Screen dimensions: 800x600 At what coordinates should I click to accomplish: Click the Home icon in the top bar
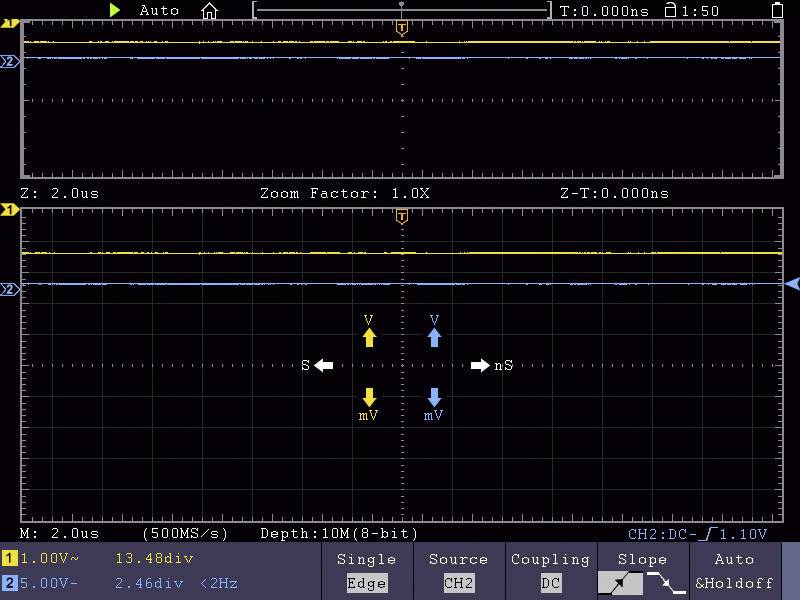click(208, 10)
